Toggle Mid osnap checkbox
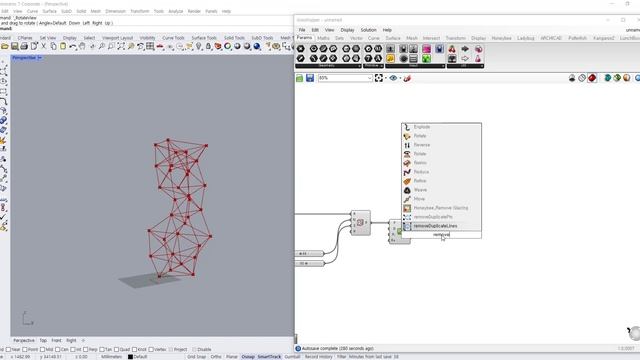The image size is (640, 360). [x=42, y=349]
